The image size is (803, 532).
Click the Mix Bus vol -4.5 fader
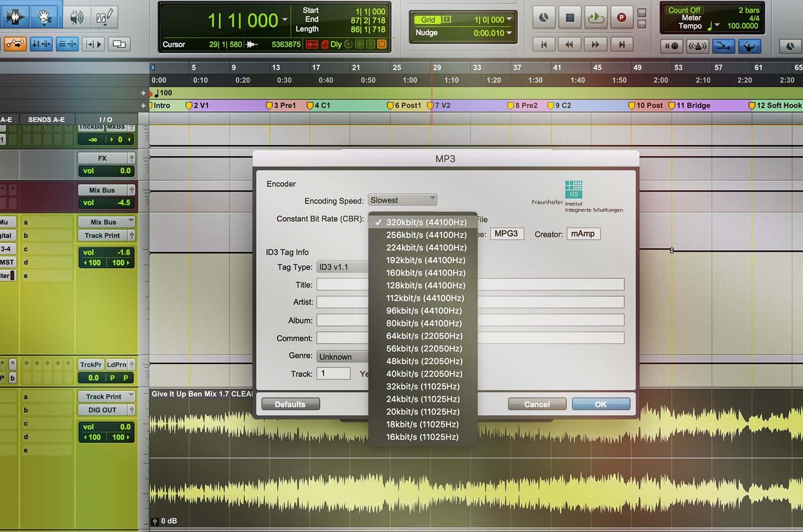pyautogui.click(x=106, y=203)
